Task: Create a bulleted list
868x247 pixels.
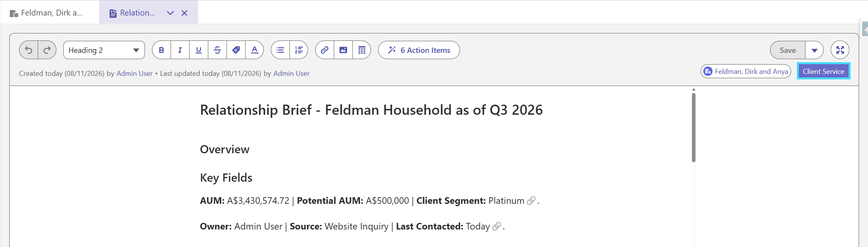Action: coord(280,50)
